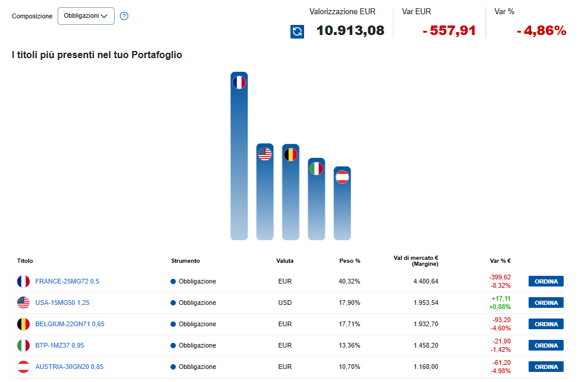Open the AUSTRIA-30GN20 0,85 bond link
The image size is (588, 382).
[x=69, y=367]
